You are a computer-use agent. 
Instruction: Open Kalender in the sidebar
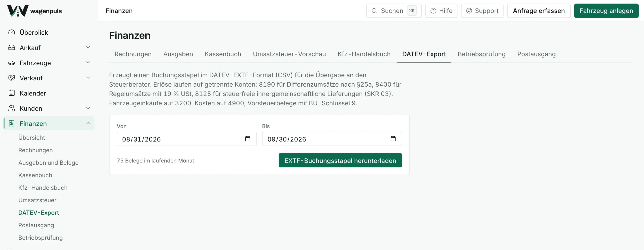[49, 93]
